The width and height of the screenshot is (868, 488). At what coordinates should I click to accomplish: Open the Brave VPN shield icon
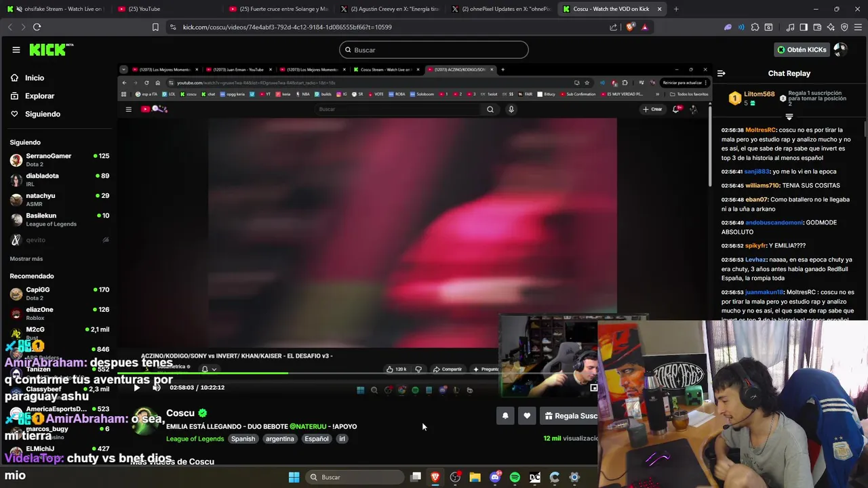pyautogui.click(x=844, y=27)
